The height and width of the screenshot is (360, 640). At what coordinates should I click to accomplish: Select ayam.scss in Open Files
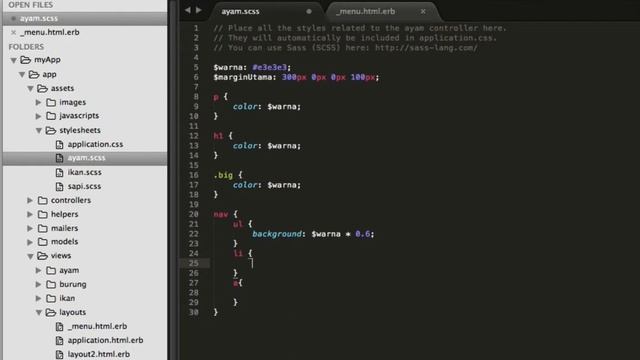85,18
